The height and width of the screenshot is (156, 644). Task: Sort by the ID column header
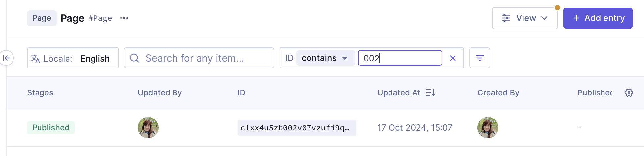242,93
